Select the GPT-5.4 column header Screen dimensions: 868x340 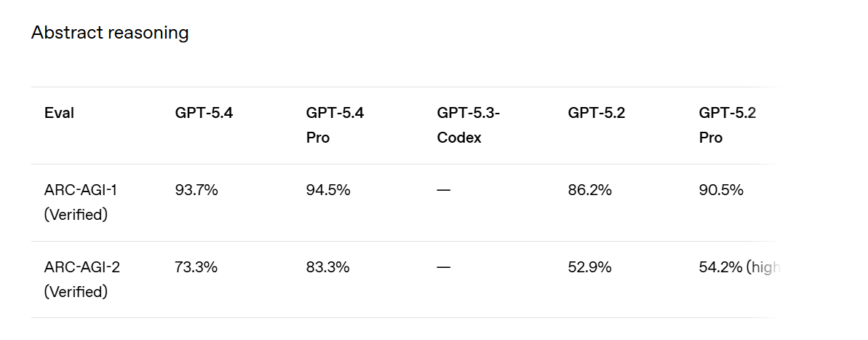(204, 113)
